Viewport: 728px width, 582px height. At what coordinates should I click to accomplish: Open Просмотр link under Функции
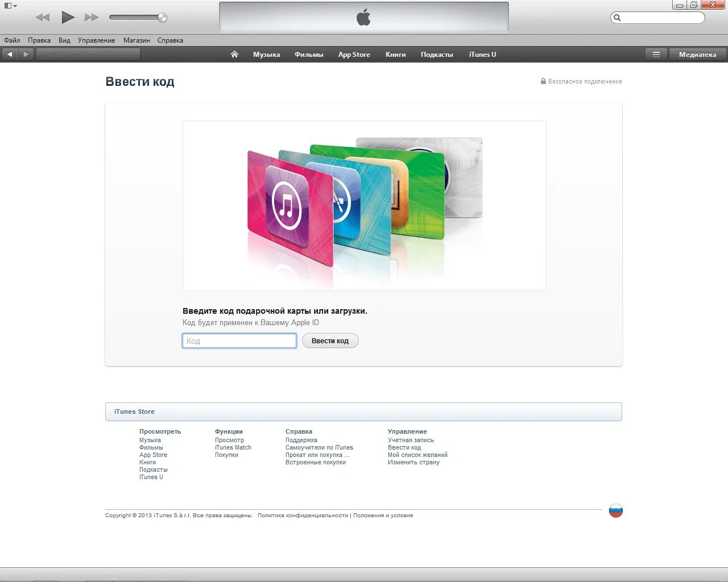229,440
